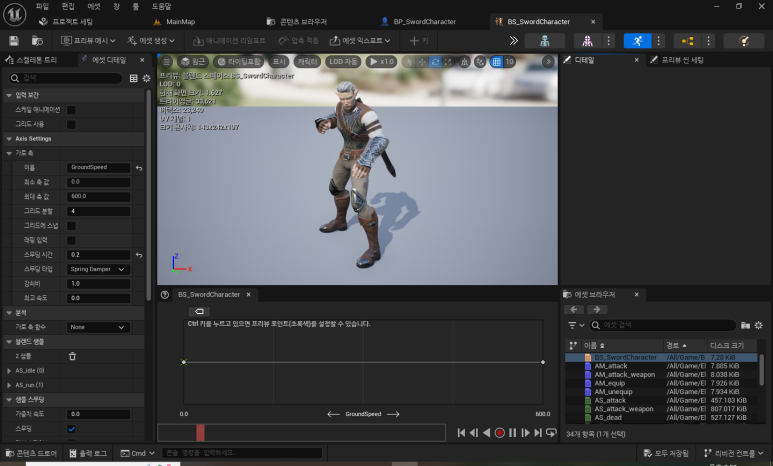This screenshot has width=773, height=466.
Task: Open details panel table view icon
Action: pyautogui.click(x=134, y=78)
